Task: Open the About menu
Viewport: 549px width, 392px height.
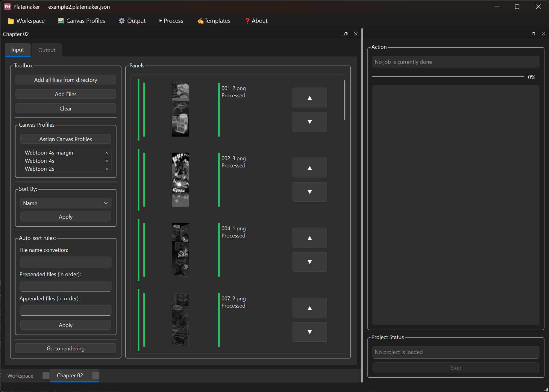Action: click(256, 21)
